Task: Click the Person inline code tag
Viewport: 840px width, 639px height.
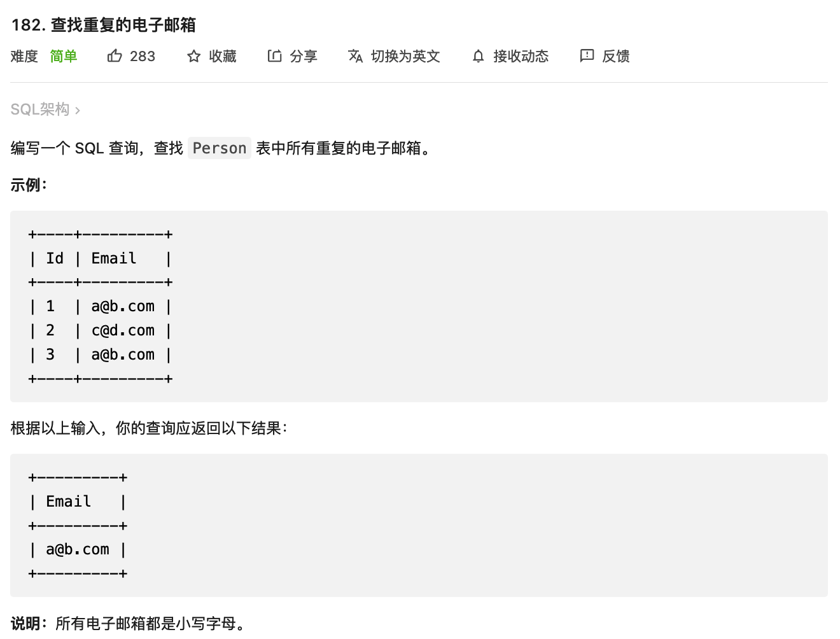Action: coord(220,148)
